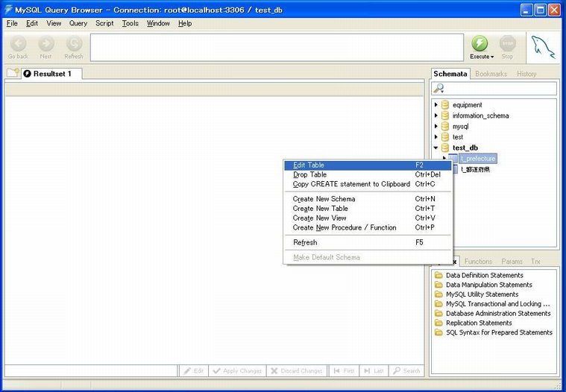Expand the equipment schema node

[436, 105]
